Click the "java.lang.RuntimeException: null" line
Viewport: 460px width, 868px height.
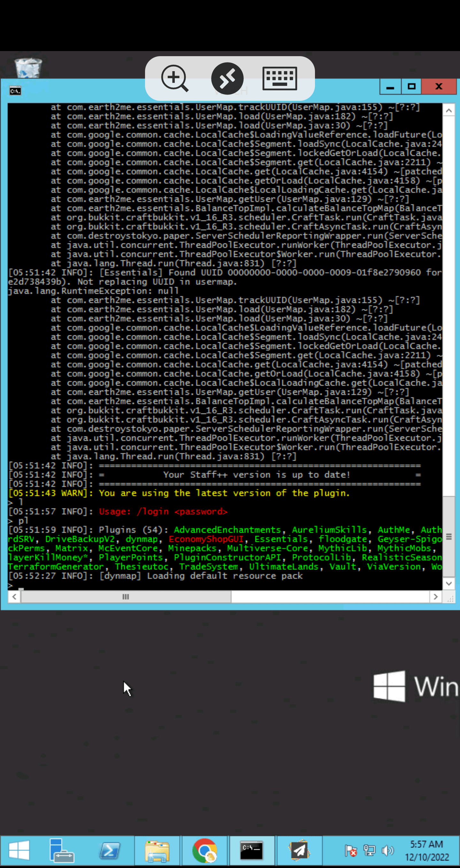click(x=93, y=291)
